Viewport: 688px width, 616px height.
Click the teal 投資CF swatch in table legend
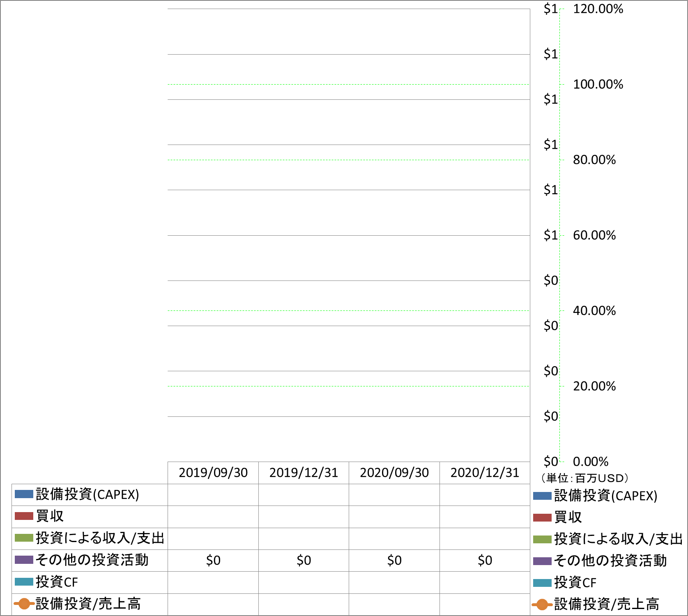click(24, 582)
